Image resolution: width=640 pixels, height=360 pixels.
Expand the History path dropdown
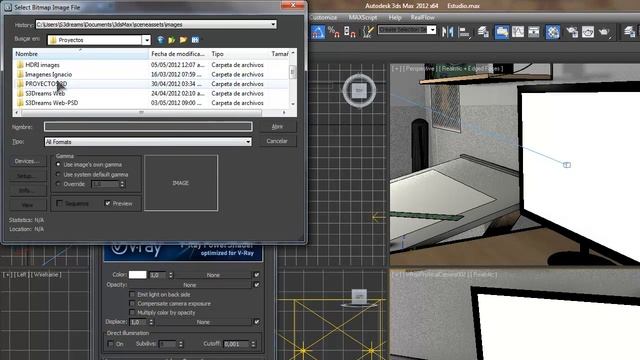273,24
